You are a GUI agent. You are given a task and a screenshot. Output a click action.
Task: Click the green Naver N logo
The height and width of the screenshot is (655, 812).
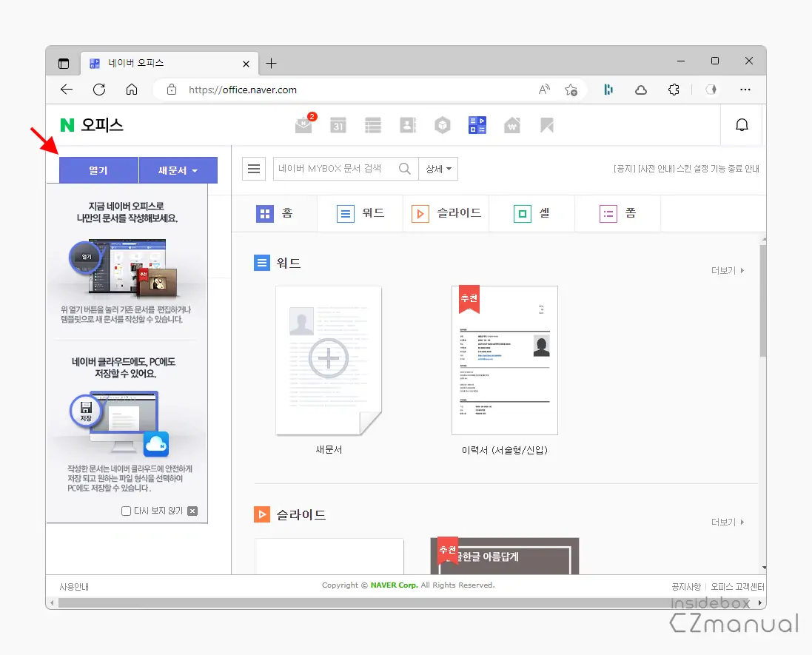[x=67, y=125]
